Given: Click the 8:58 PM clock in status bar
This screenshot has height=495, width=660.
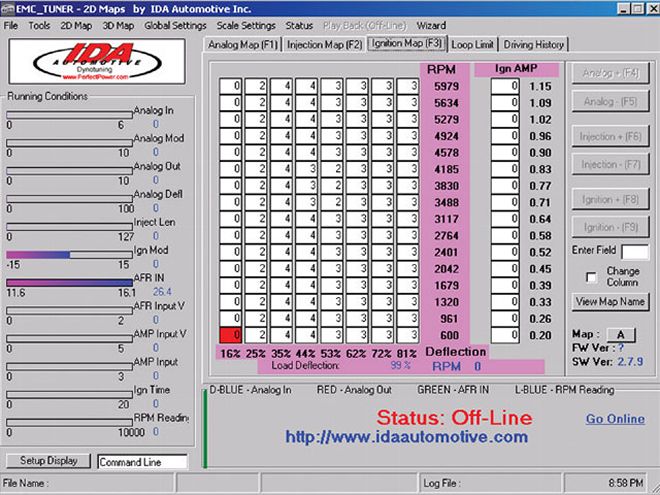Looking at the screenshot, I should pyautogui.click(x=626, y=483).
